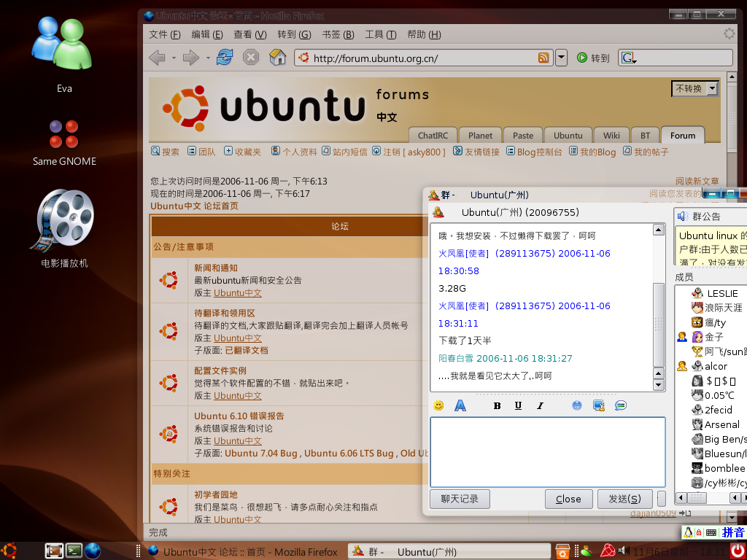Click the RSS feed icon in address bar
Image resolution: width=747 pixels, height=560 pixels.
(543, 58)
